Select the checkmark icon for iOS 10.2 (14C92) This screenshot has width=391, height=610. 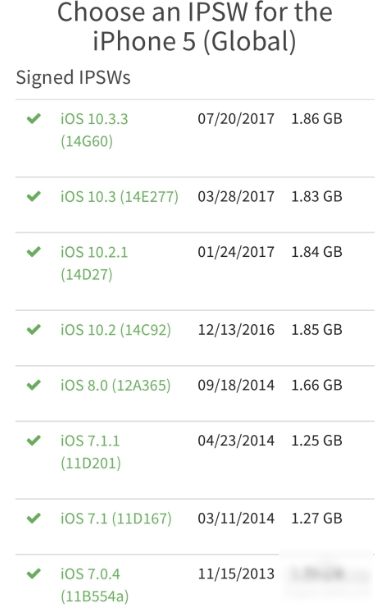[x=34, y=330]
